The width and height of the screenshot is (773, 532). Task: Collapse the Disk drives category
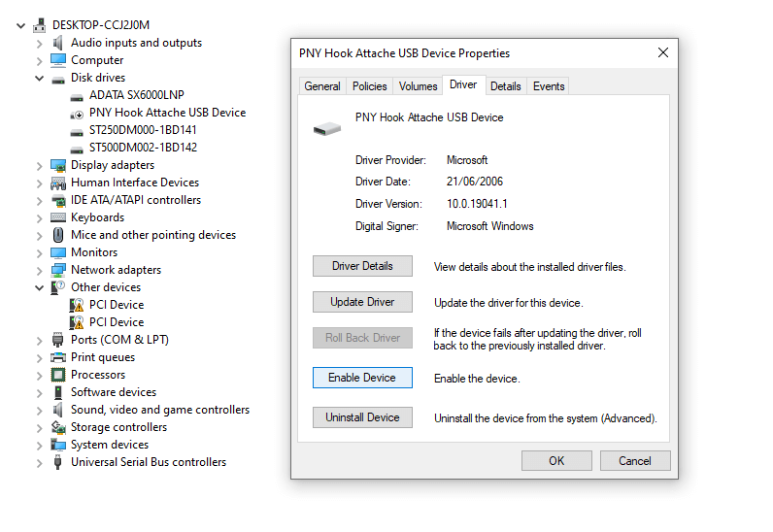tap(40, 79)
